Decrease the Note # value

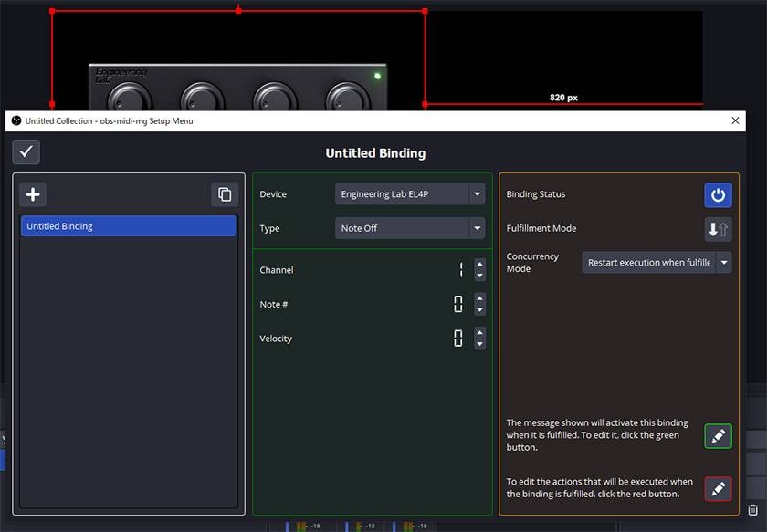(480, 310)
